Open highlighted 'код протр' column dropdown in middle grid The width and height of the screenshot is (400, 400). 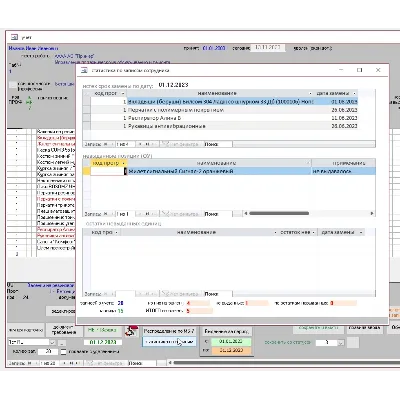click(x=124, y=163)
